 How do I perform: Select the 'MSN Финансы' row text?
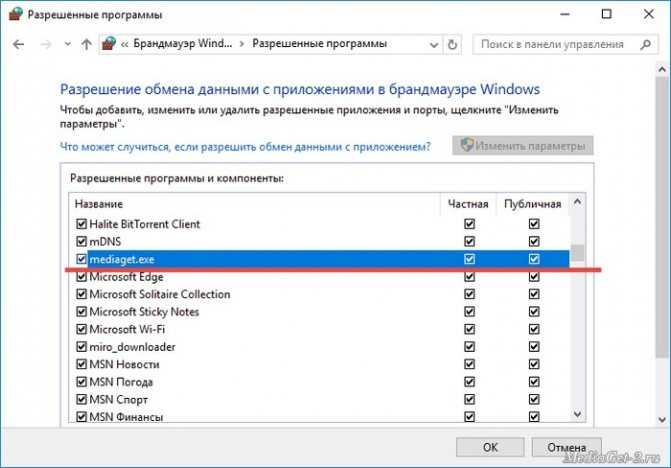pyautogui.click(x=126, y=417)
